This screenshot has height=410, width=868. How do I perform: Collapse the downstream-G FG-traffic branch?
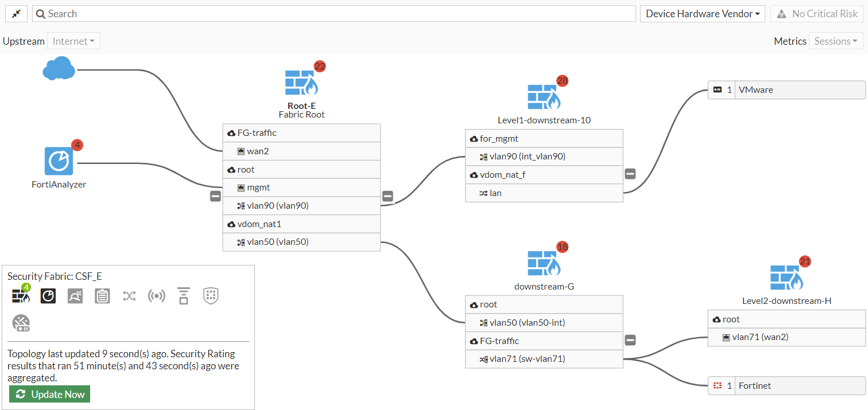click(x=630, y=341)
